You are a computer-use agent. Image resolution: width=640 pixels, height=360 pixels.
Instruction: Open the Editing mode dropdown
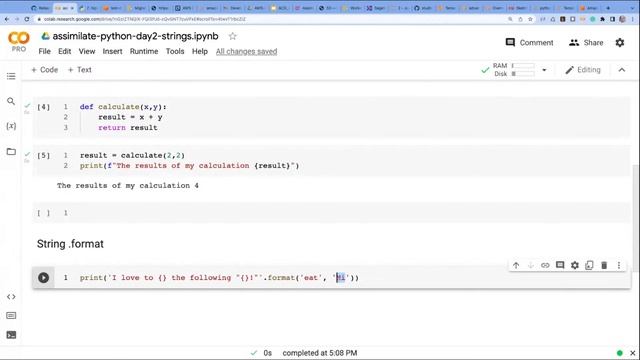[x=583, y=70]
